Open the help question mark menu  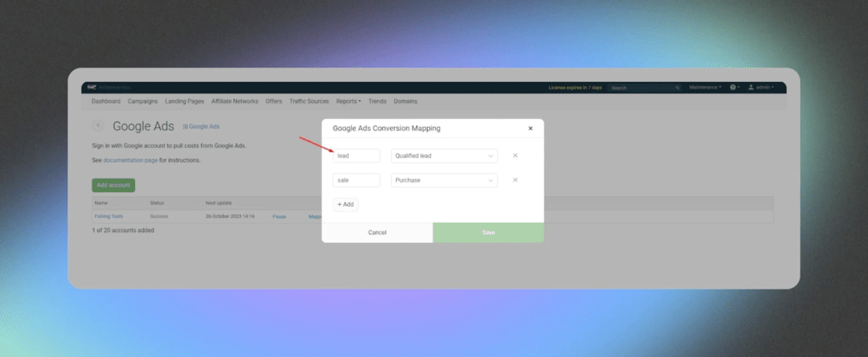735,87
